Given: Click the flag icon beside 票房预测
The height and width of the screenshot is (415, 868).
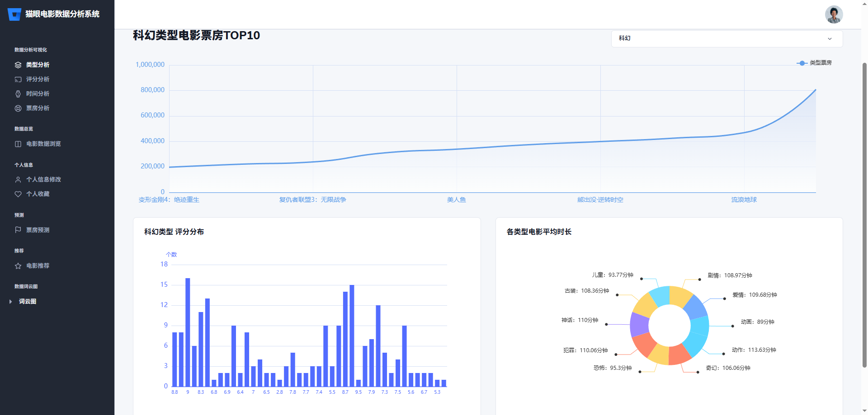Looking at the screenshot, I should (x=18, y=230).
